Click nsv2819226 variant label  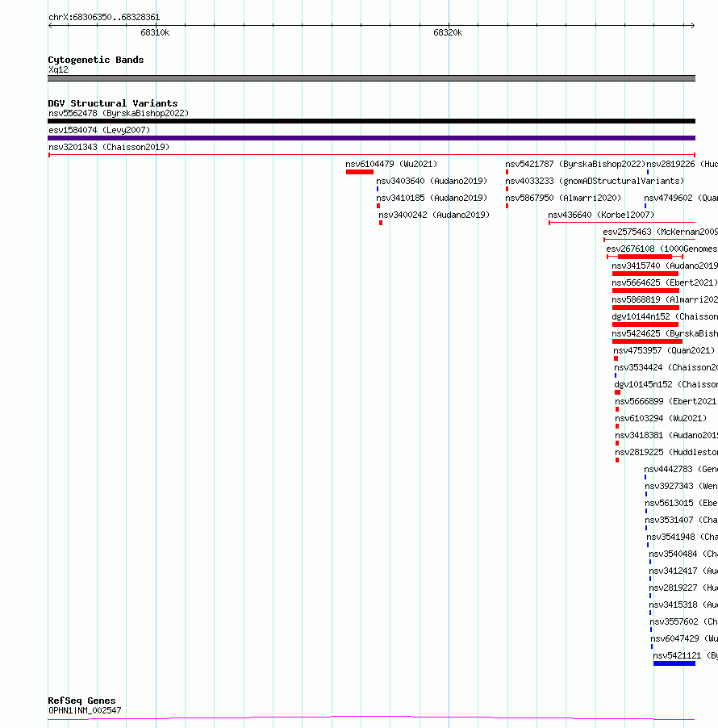coord(682,164)
